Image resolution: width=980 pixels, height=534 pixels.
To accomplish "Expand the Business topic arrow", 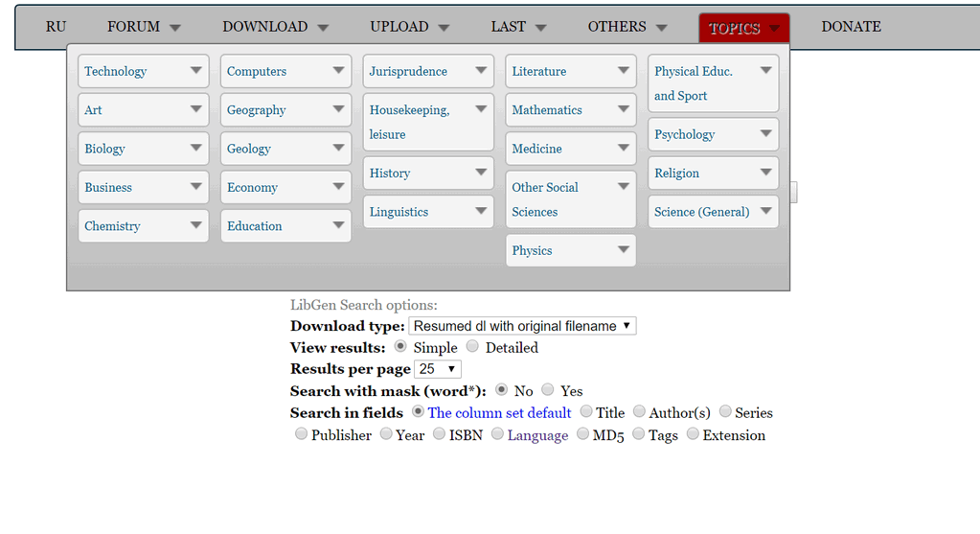I will point(195,187).
